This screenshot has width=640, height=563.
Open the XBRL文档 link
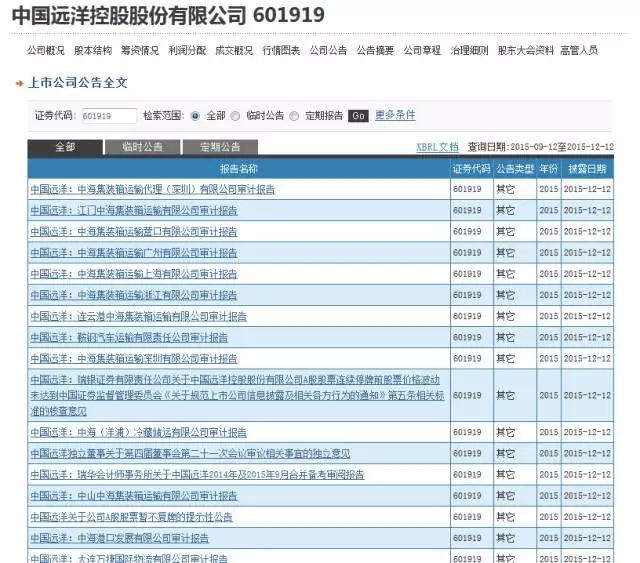pyautogui.click(x=437, y=147)
